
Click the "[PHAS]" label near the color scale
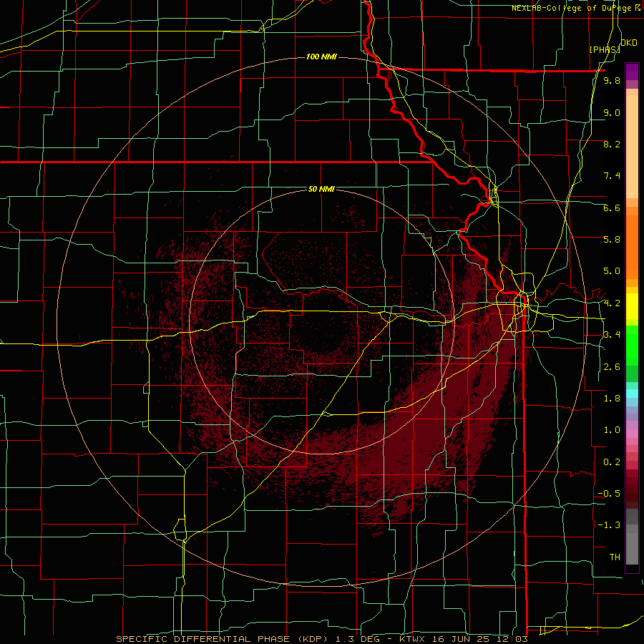[605, 49]
